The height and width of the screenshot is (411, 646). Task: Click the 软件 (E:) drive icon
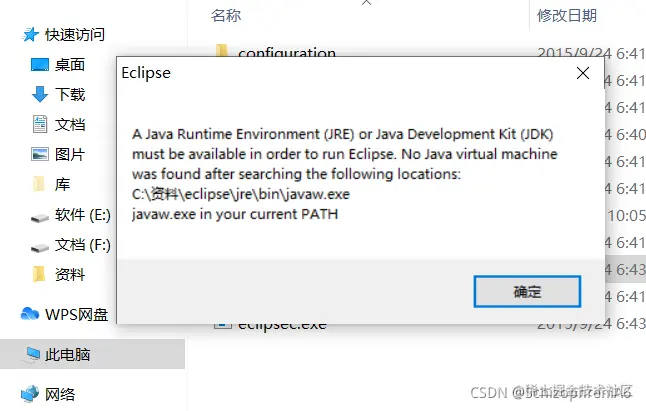(40, 217)
